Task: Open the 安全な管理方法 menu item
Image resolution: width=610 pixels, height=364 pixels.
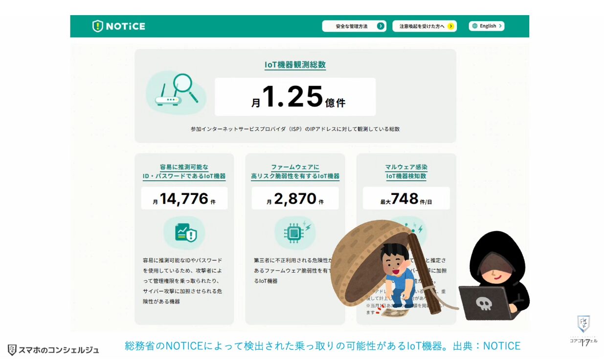Action: click(352, 26)
